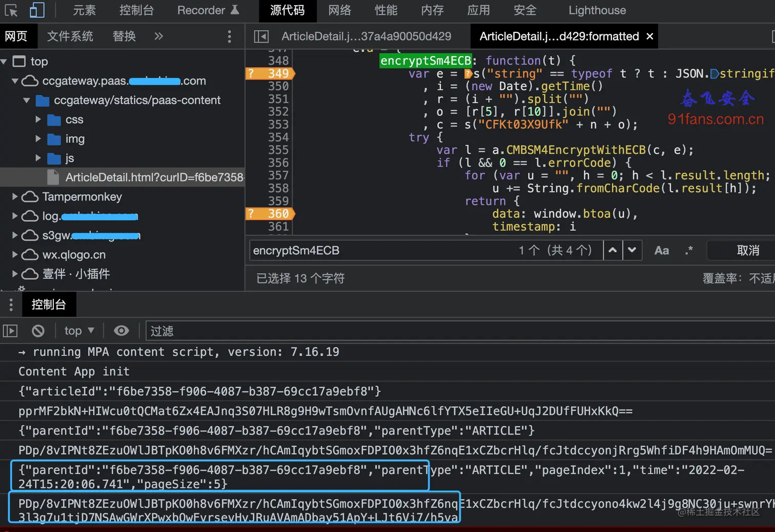The height and width of the screenshot is (532, 775).
Task: Open the 性能 (Performance) tab
Action: click(386, 10)
